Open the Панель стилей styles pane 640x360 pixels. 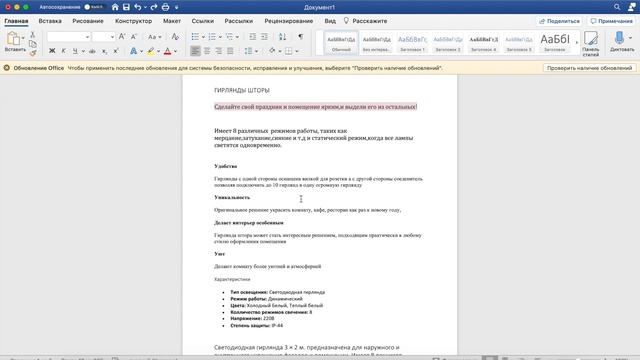coord(591,43)
